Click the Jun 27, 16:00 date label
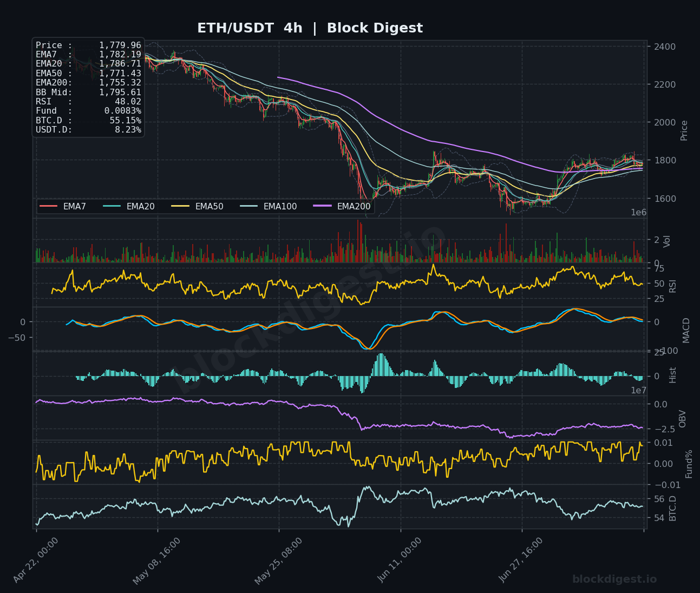Screen dimensions: 700x593 coord(521,561)
